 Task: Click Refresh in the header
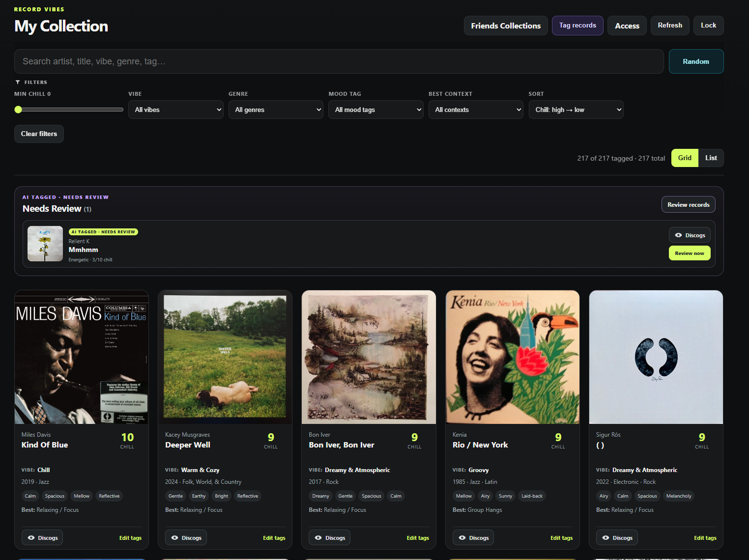(x=670, y=26)
